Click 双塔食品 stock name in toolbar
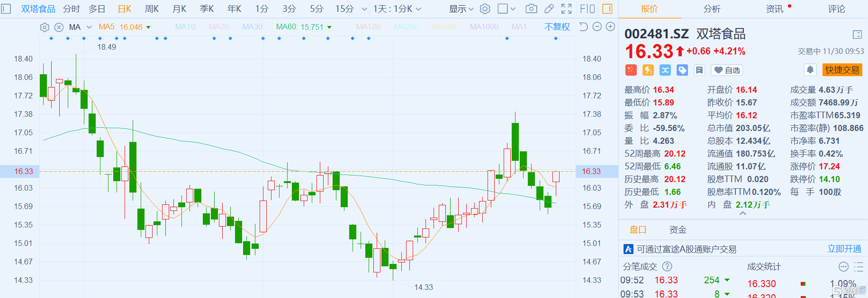The width and height of the screenshot is (868, 298). click(x=38, y=9)
